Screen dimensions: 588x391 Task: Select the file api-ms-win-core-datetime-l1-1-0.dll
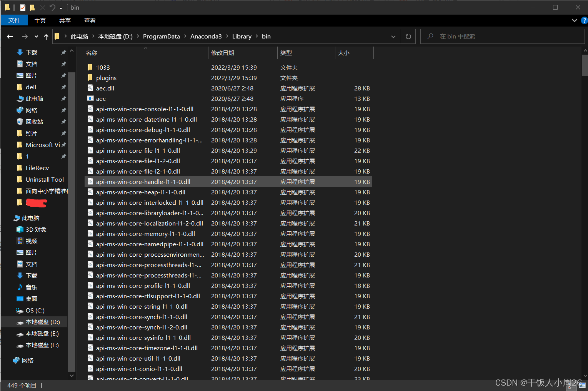[x=228, y=119]
